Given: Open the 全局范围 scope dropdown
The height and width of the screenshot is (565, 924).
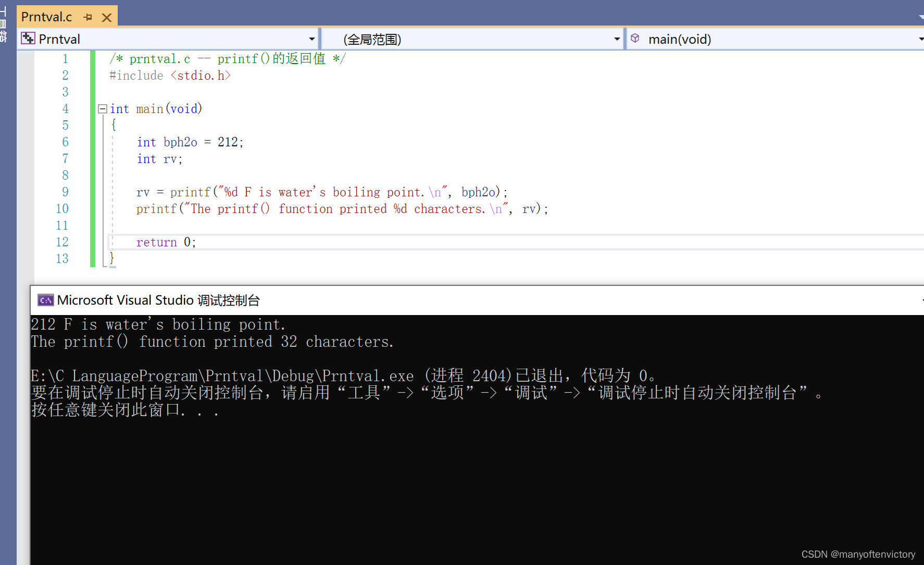Looking at the screenshot, I should [617, 39].
